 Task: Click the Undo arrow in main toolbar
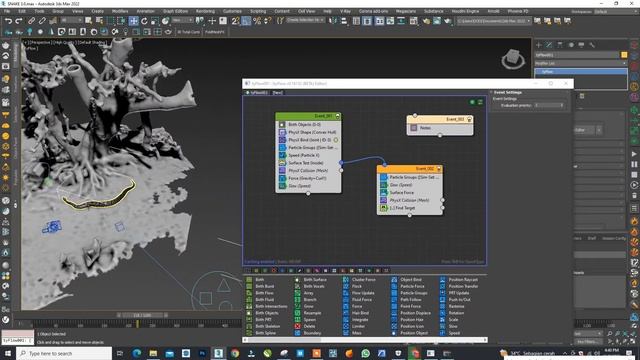coord(9,21)
